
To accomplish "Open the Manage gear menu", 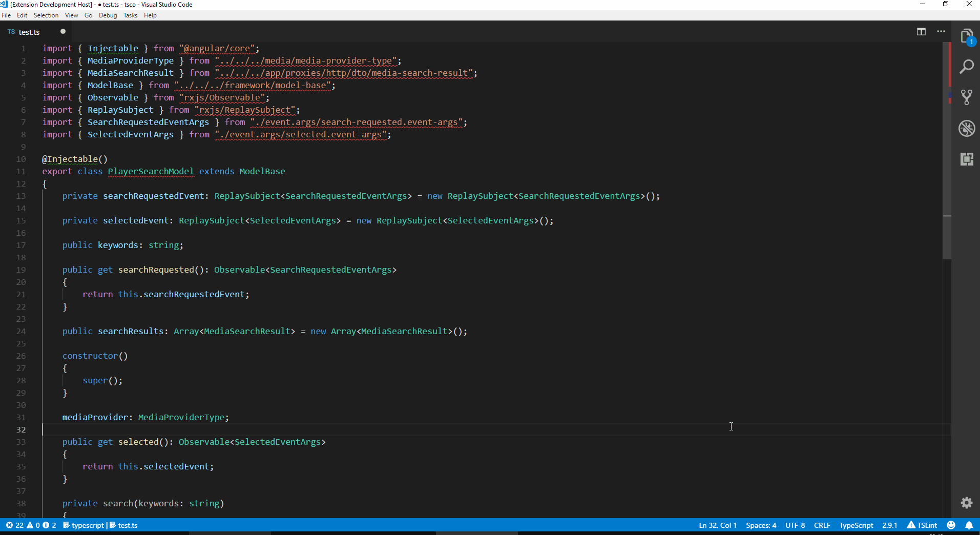I will pos(967,503).
